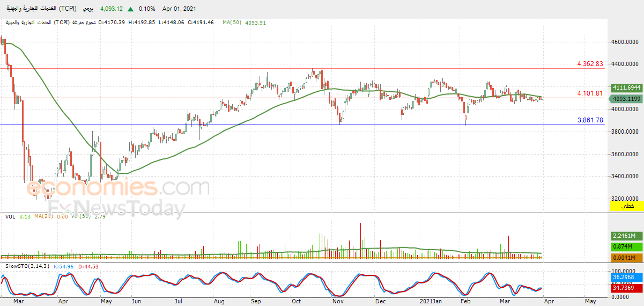Click the VOL indicator label
The width and height of the screenshot is (644, 306).
click(10, 216)
